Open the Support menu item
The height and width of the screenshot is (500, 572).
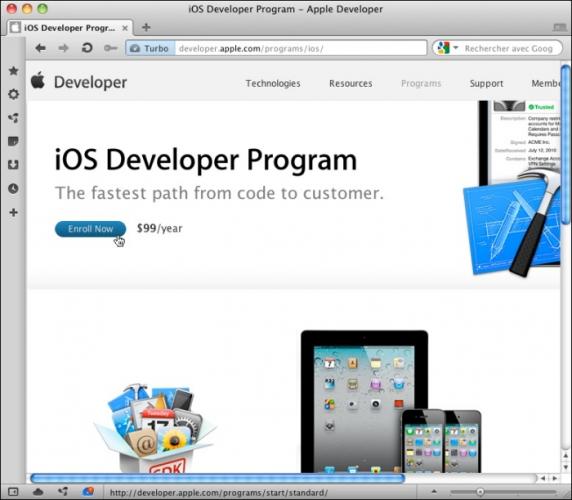click(x=486, y=84)
